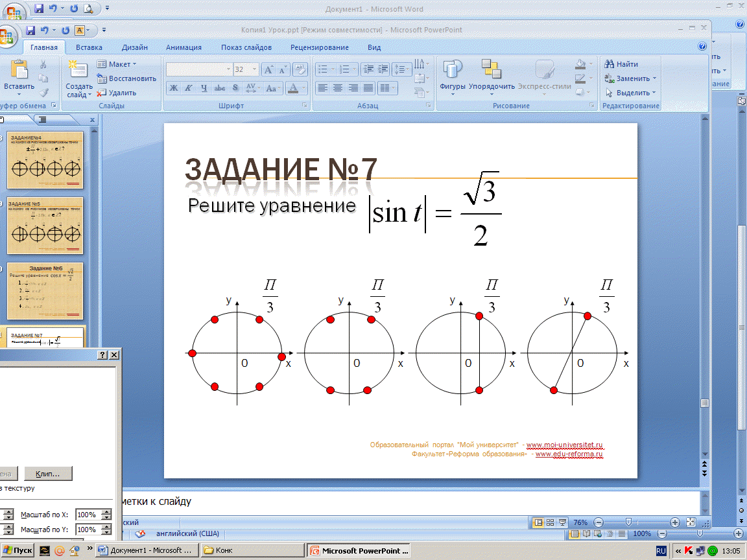Open the www.edu-reforma.ru link
The height and width of the screenshot is (560, 747).
(569, 454)
